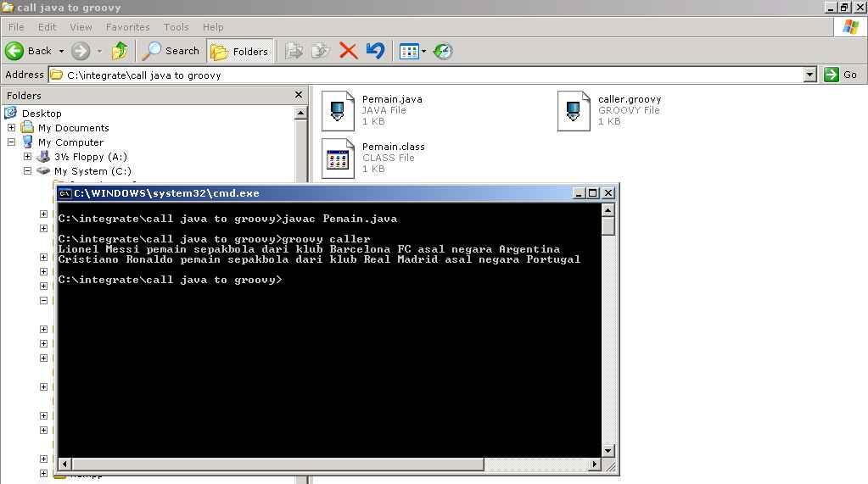Select Desktop in folder tree
868x484 pixels.
point(42,114)
